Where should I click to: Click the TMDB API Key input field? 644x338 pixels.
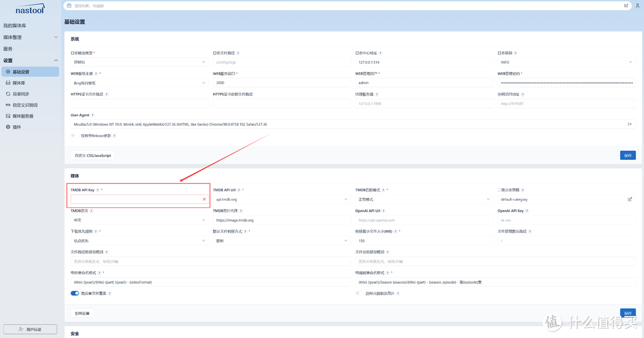coord(136,199)
